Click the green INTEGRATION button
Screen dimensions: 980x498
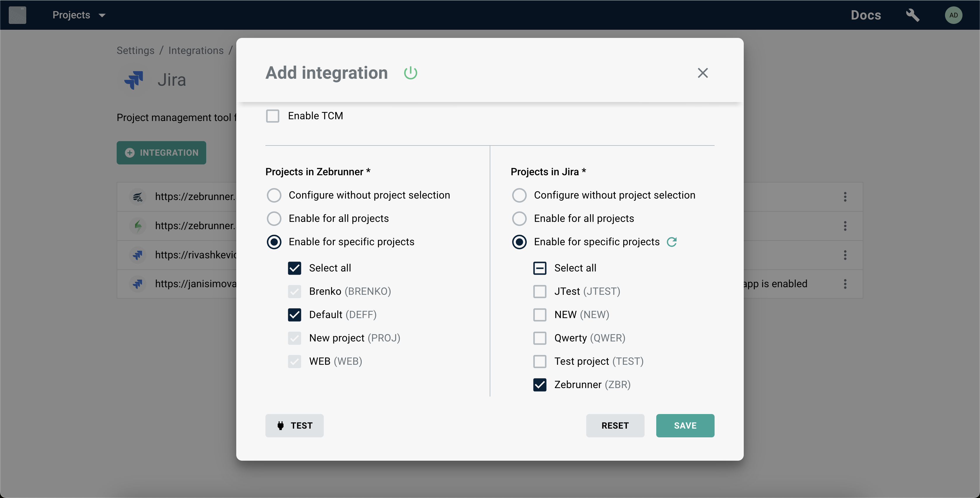point(161,152)
